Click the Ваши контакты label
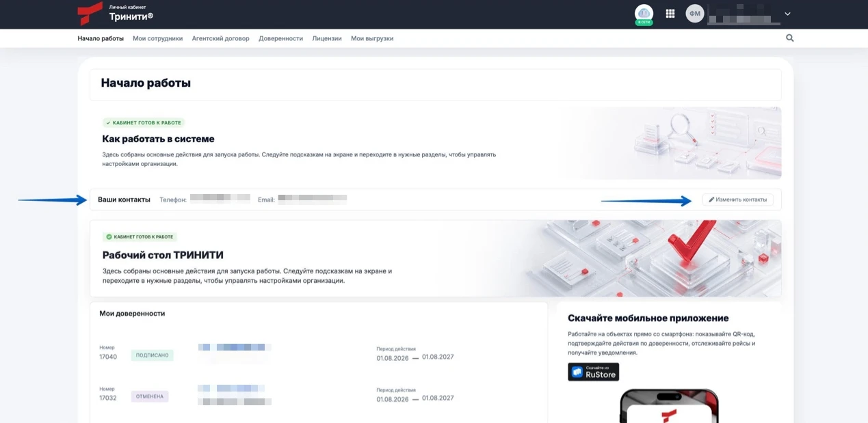The width and height of the screenshot is (868, 423). (x=124, y=200)
